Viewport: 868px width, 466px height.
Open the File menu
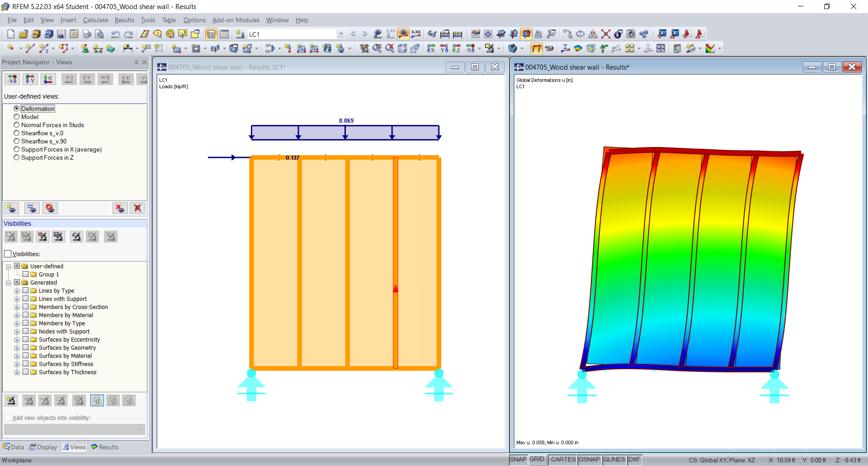12,20
